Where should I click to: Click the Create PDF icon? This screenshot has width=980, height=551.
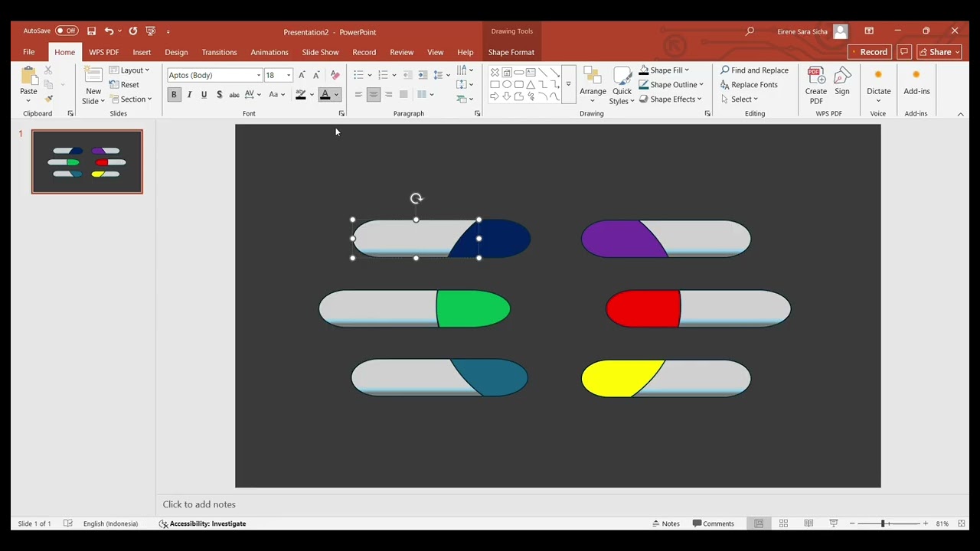(x=816, y=76)
